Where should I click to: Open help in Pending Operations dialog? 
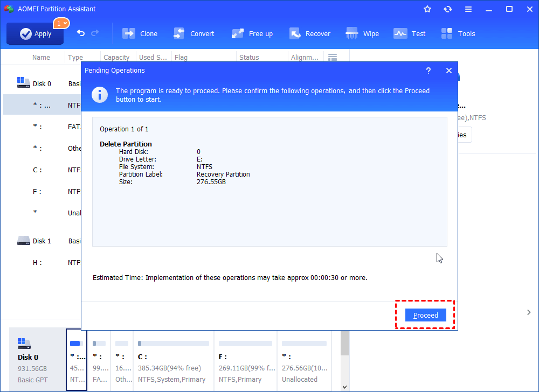(x=429, y=71)
